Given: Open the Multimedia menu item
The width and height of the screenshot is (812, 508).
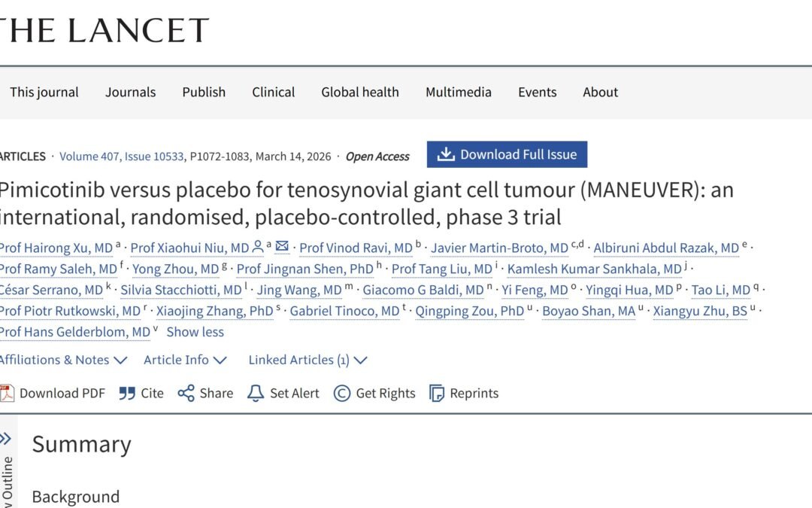Looking at the screenshot, I should pyautogui.click(x=458, y=92).
